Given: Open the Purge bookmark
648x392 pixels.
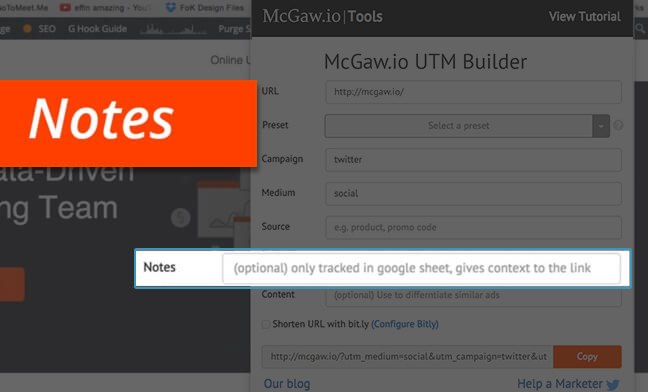Looking at the screenshot, I should coord(234,29).
